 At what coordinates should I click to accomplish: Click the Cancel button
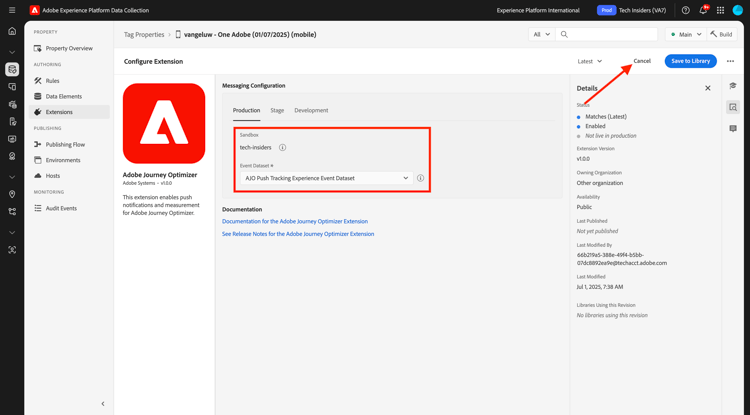[642, 61]
